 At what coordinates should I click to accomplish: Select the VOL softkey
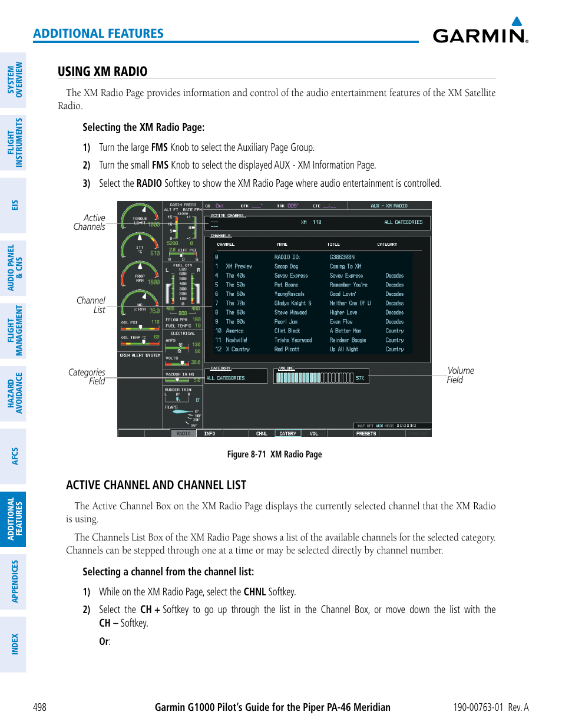pyautogui.click(x=314, y=433)
